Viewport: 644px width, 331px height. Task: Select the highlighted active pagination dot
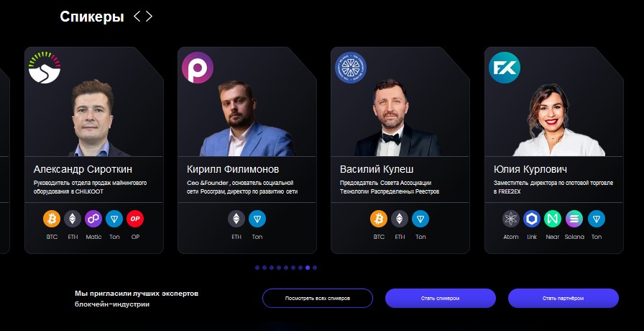(307, 268)
